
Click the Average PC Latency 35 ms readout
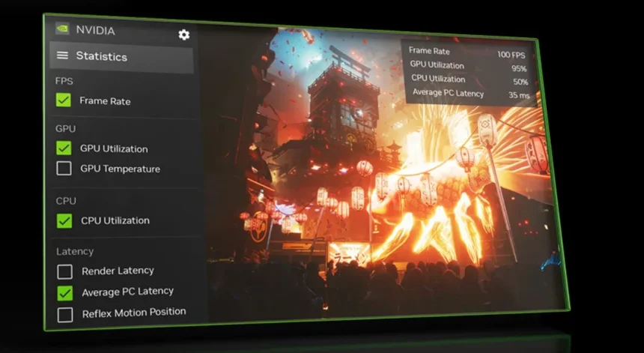518,95
